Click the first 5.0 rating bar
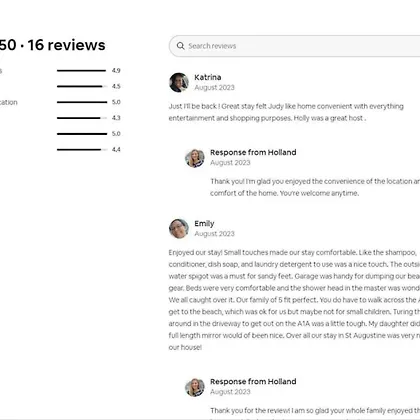Viewport: 420px width, 420px height. [x=82, y=102]
